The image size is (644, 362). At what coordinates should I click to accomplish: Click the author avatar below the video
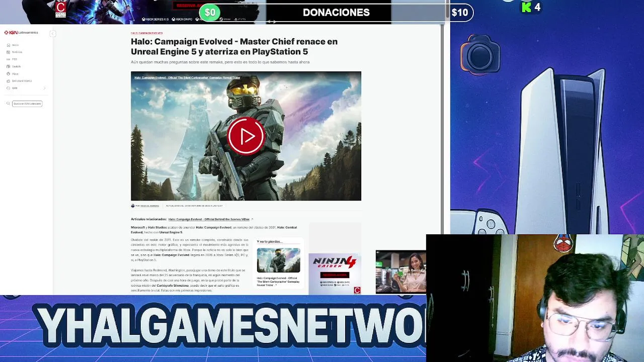tap(133, 206)
